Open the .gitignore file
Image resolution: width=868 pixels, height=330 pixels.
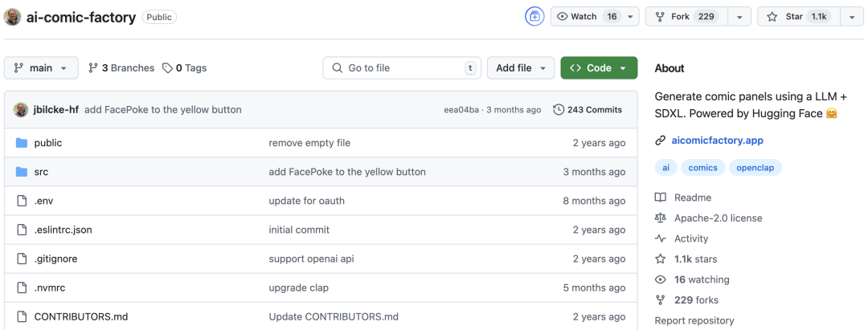click(56, 259)
